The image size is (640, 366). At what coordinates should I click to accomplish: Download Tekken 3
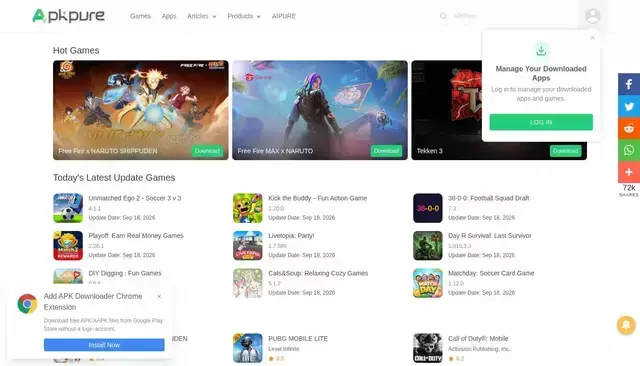pos(565,151)
